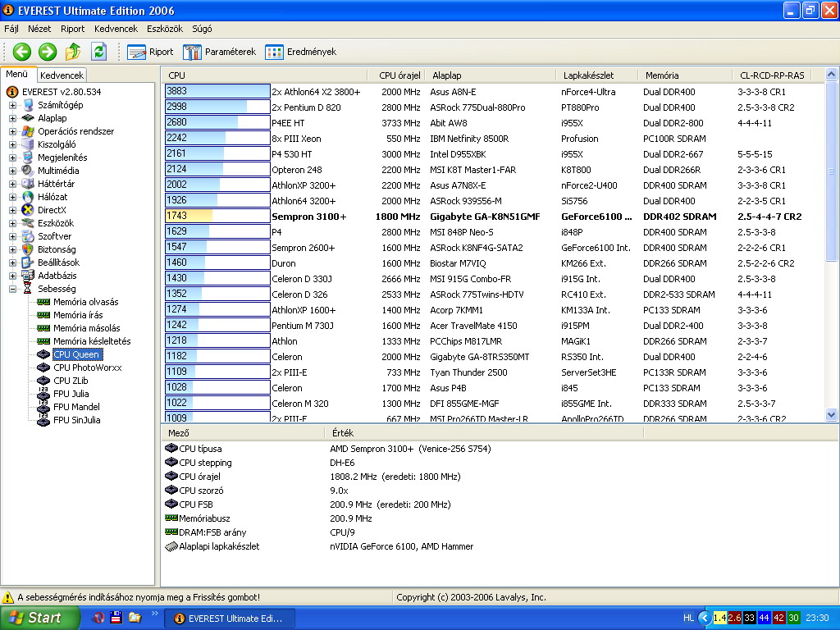
Task: Select the Kiszolgáló server icon
Action: click(28, 144)
